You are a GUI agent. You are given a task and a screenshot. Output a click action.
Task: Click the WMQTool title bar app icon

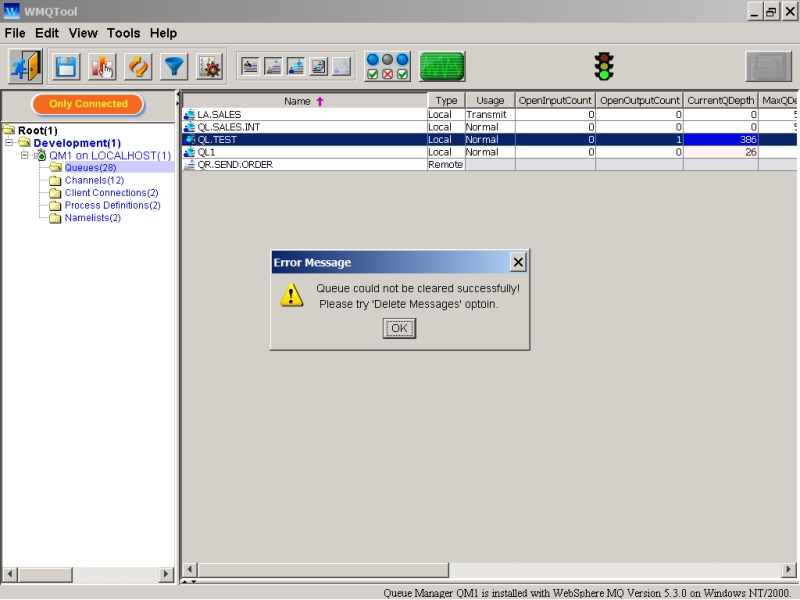pos(11,11)
